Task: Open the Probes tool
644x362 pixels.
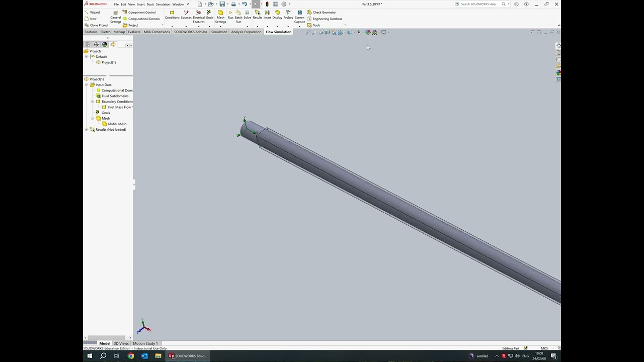Action: [x=288, y=15]
